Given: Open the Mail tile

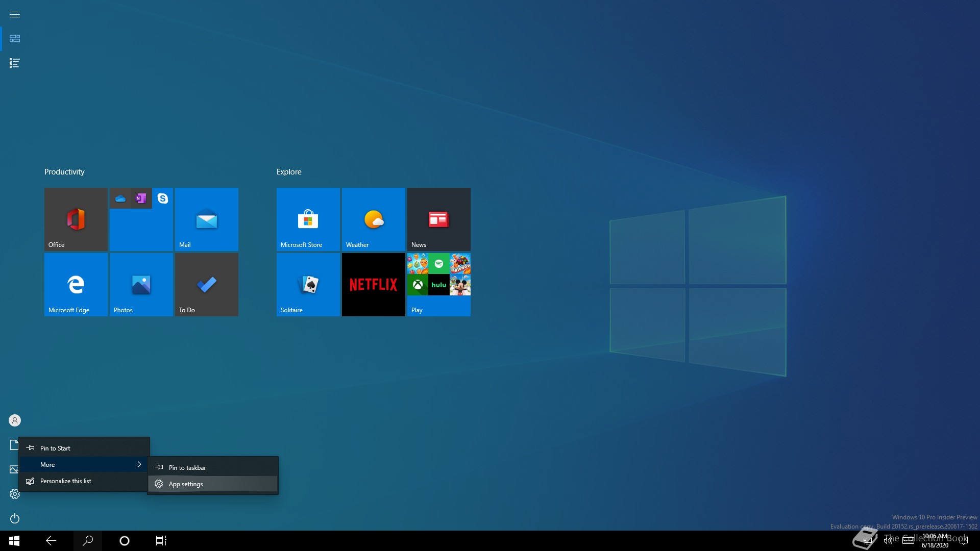Looking at the screenshot, I should [207, 219].
